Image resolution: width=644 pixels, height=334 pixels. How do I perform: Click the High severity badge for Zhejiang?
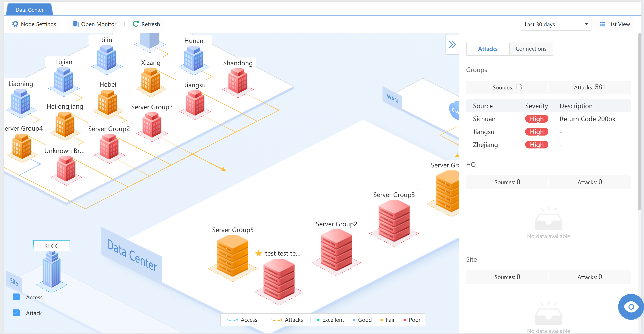[x=537, y=145]
